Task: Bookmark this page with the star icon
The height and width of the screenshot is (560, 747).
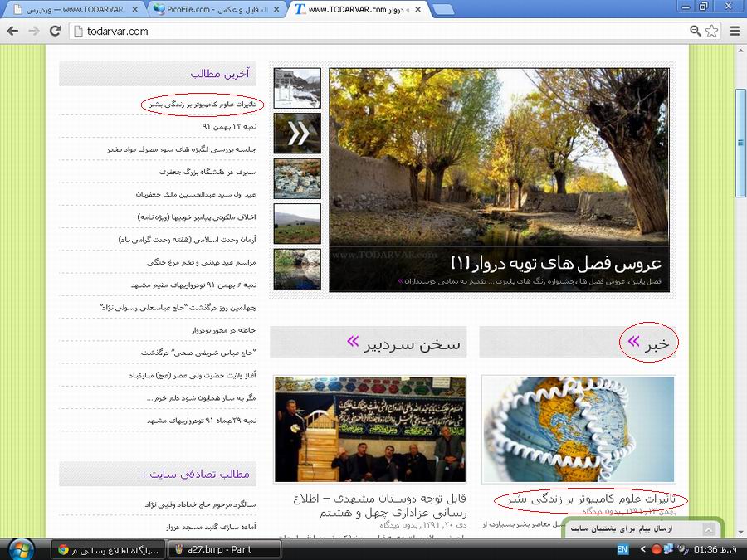Action: pos(712,31)
